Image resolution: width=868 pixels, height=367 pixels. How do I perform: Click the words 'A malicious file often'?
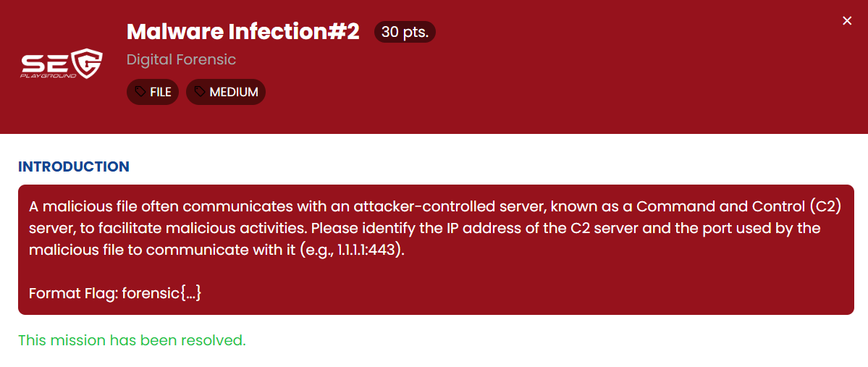96,206
